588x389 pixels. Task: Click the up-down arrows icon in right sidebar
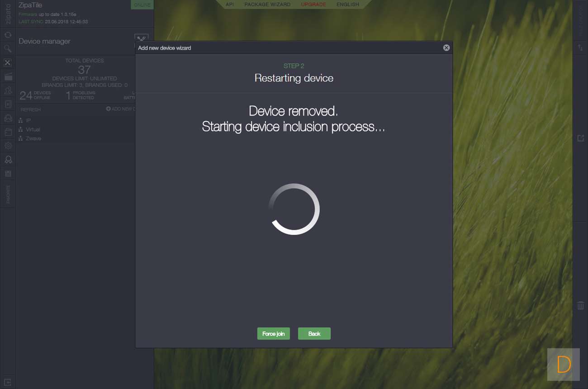(x=580, y=48)
